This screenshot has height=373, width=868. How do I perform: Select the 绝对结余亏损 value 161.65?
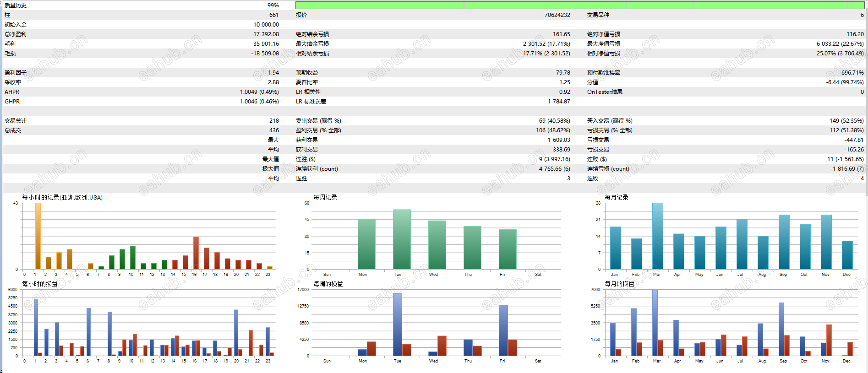pos(562,34)
